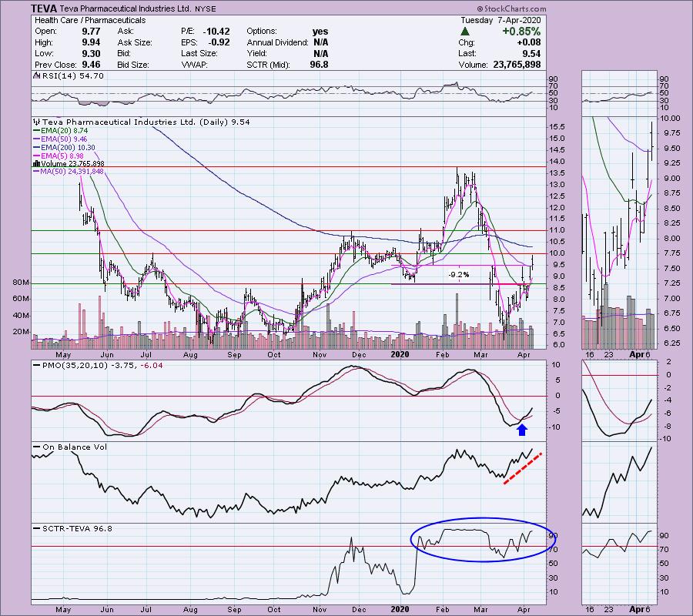Click the small icon beside the RSI(14) label

point(37,76)
